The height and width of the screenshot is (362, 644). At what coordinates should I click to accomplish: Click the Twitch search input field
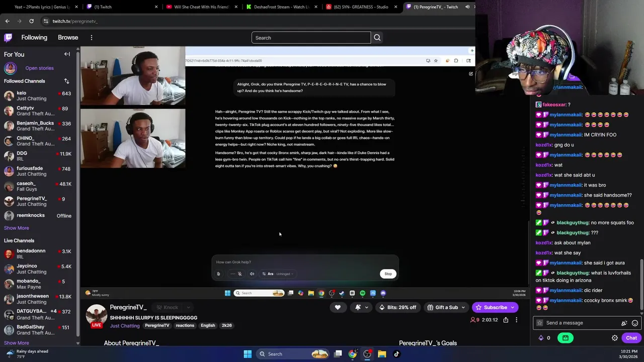pos(311,38)
